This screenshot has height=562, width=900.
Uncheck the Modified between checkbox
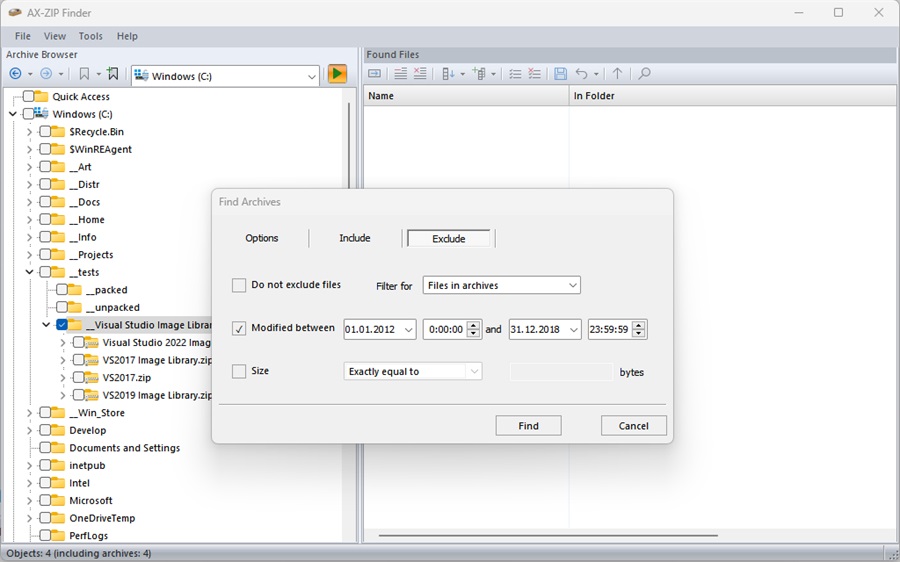239,328
